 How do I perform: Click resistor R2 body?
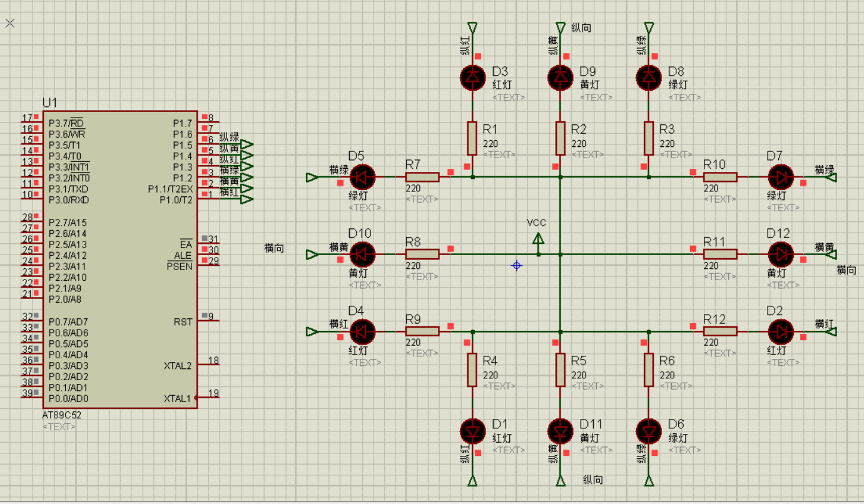pos(561,138)
